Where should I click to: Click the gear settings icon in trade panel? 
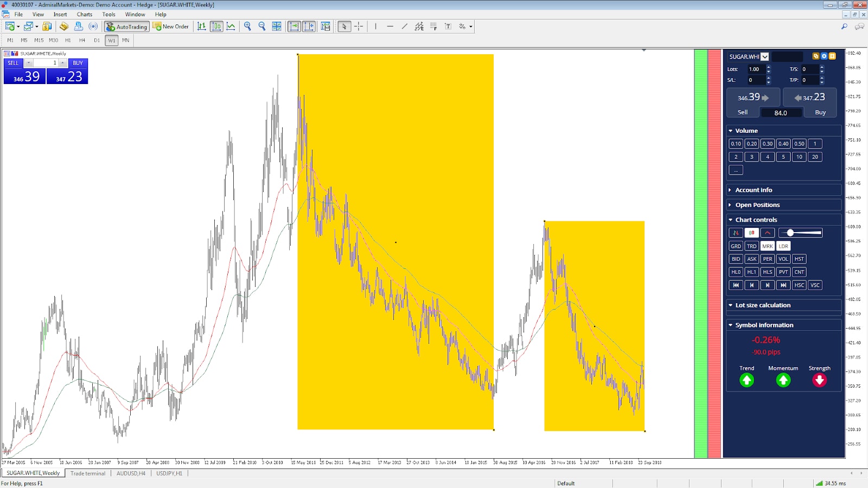click(824, 56)
